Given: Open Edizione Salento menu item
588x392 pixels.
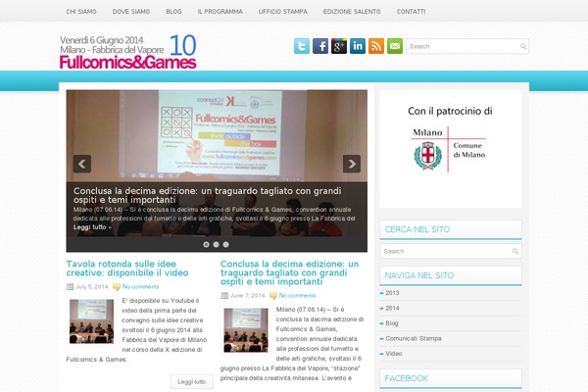Looking at the screenshot, I should point(352,12).
